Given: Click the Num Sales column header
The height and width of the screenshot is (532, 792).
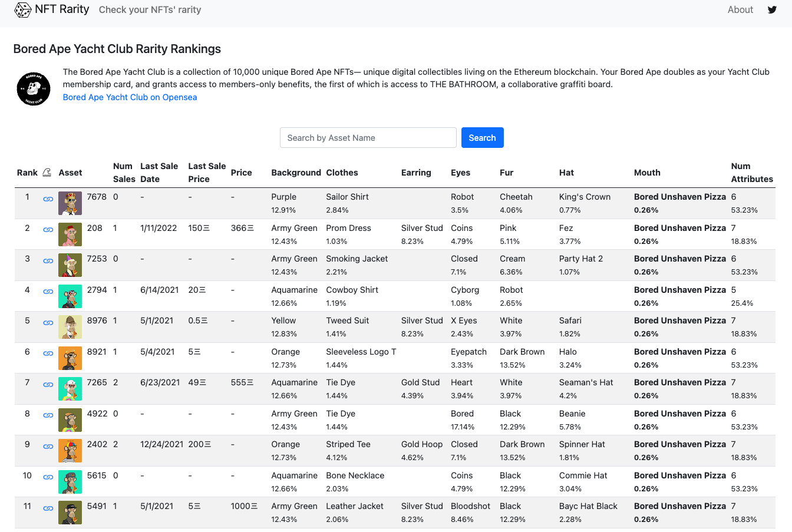Looking at the screenshot, I should click(x=124, y=173).
